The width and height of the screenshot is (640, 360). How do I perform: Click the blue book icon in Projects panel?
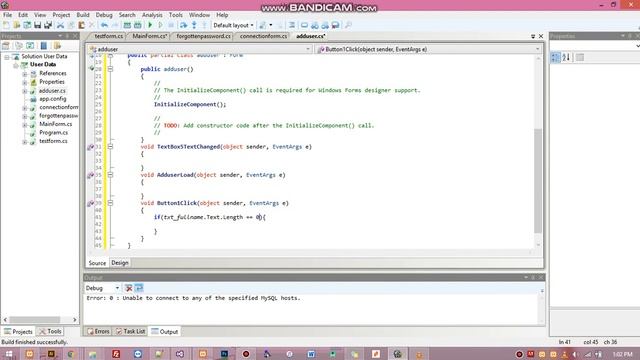coord(44,46)
